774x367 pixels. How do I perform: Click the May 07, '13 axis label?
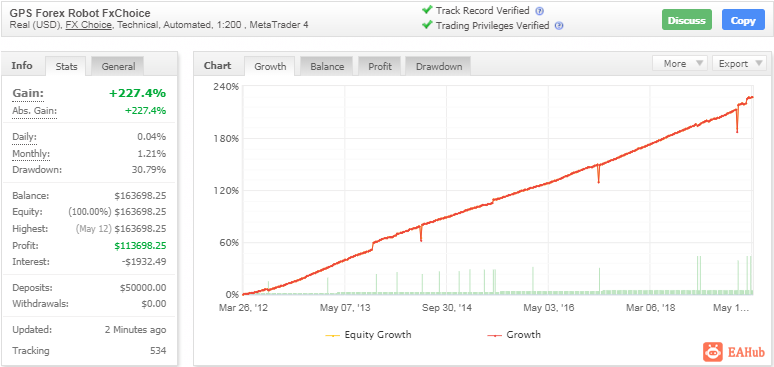pyautogui.click(x=345, y=308)
